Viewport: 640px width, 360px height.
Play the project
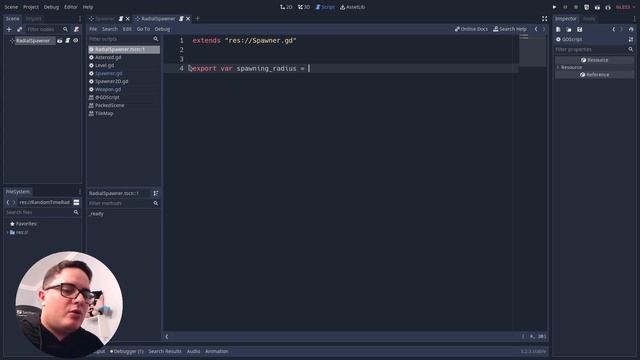coord(554,7)
